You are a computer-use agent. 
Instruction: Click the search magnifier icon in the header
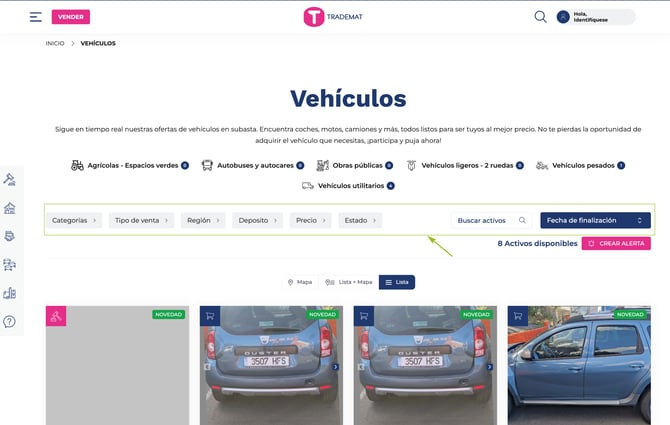[540, 17]
